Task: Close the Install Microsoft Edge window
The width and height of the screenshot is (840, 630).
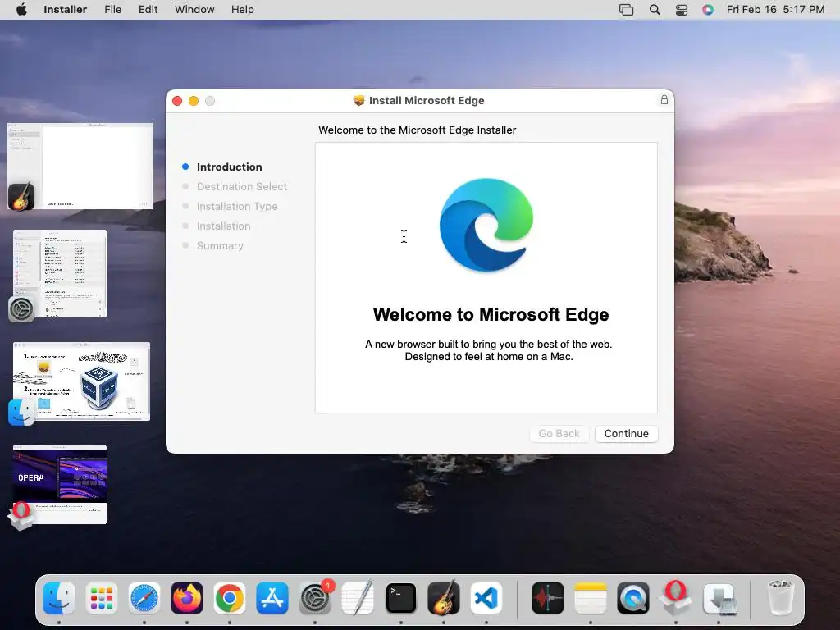Action: [x=177, y=101]
